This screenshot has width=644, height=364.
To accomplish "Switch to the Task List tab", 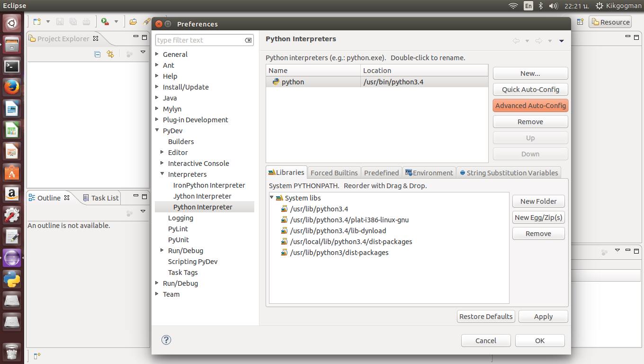I will (x=101, y=198).
